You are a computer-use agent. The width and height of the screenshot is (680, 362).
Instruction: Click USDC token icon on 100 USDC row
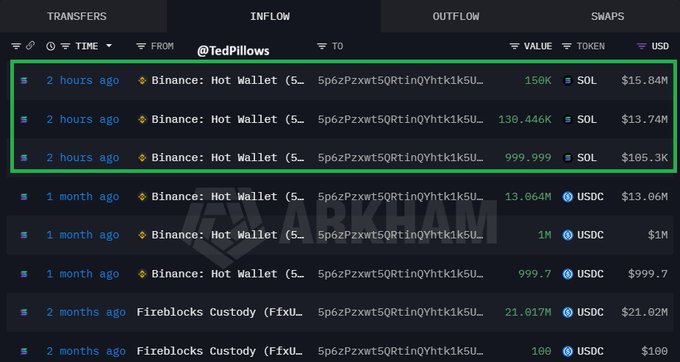567,351
